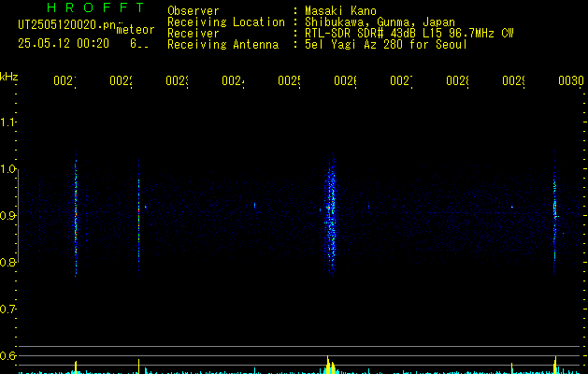Screen dimensions: 588x374
Task: Click the 0.6 kHz frequency axis label
Action: point(7,355)
